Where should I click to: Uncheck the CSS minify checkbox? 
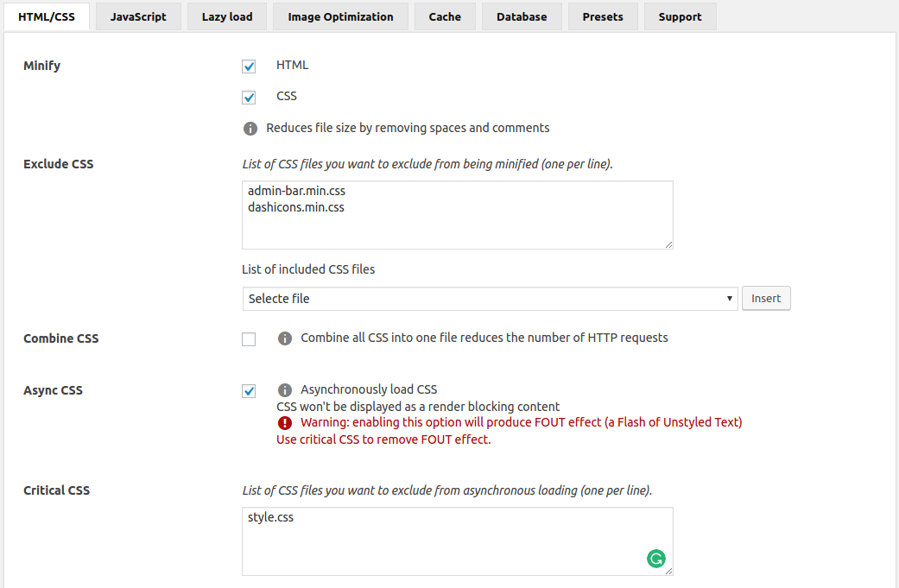pos(250,98)
